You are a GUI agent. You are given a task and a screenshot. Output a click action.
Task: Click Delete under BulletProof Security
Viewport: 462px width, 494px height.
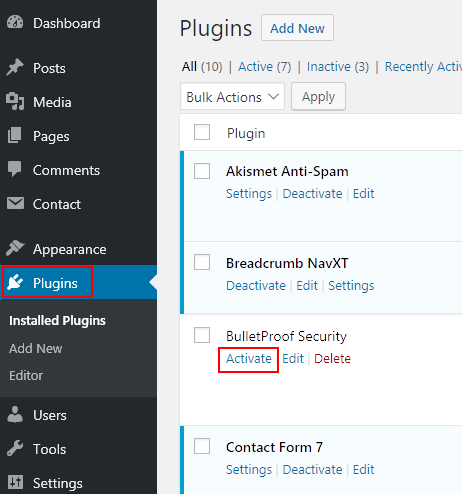point(332,359)
